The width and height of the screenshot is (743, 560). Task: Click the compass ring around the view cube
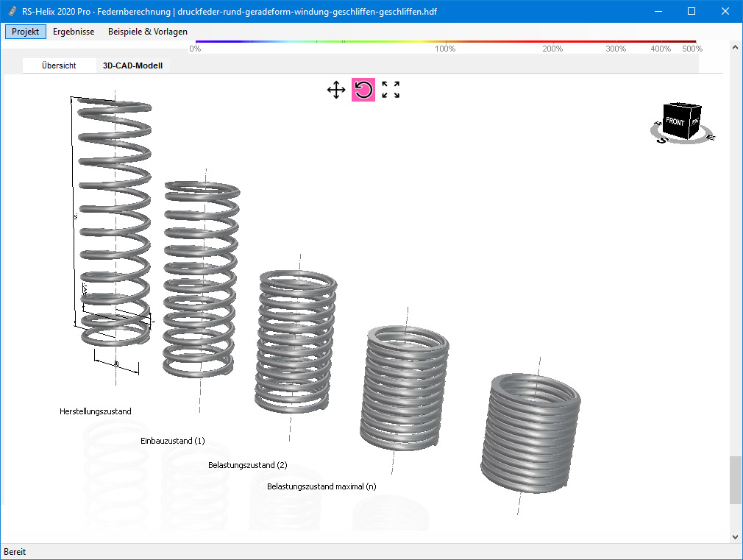pos(705,132)
